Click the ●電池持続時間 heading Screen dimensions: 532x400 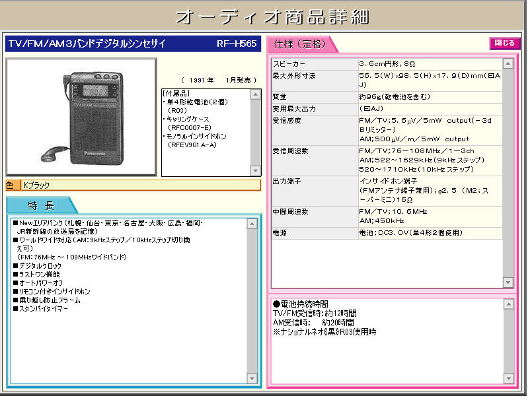301,304
